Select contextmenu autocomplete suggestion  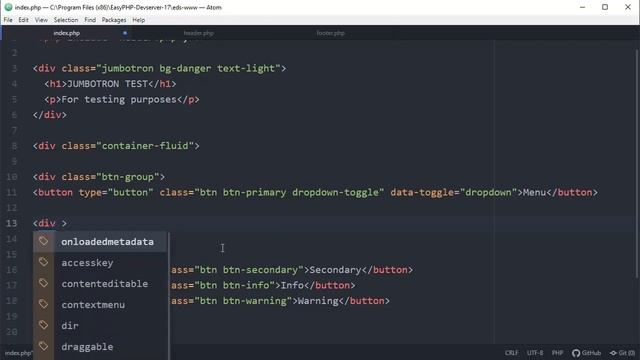[100, 304]
